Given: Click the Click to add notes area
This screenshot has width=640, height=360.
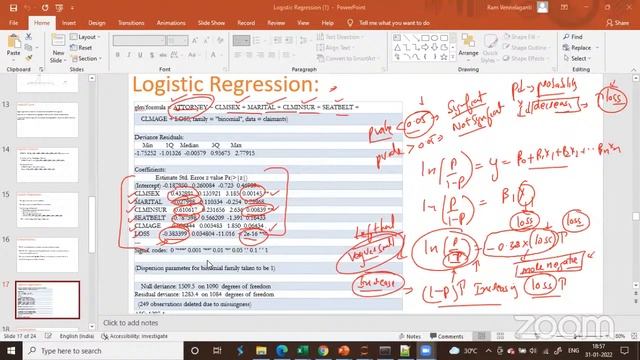Looking at the screenshot, I should (131, 323).
